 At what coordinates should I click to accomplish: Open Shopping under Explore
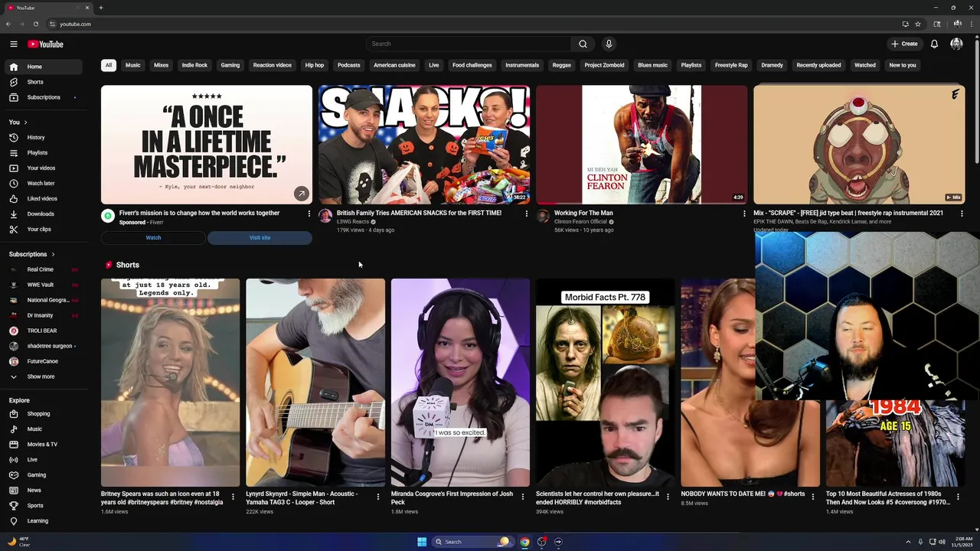click(x=43, y=413)
